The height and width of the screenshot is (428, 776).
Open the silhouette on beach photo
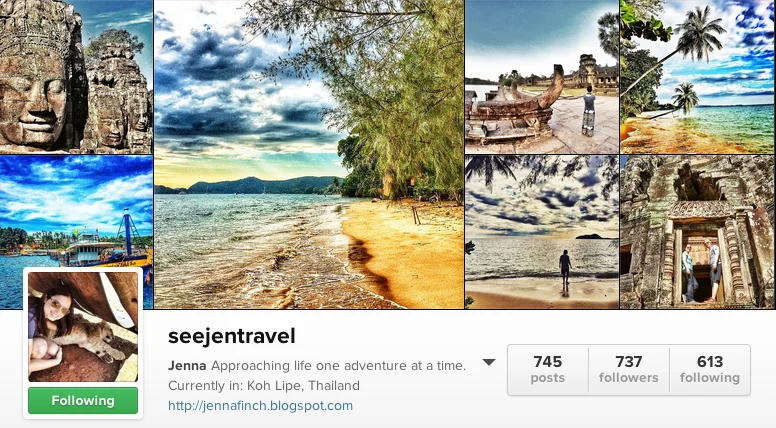coord(542,232)
